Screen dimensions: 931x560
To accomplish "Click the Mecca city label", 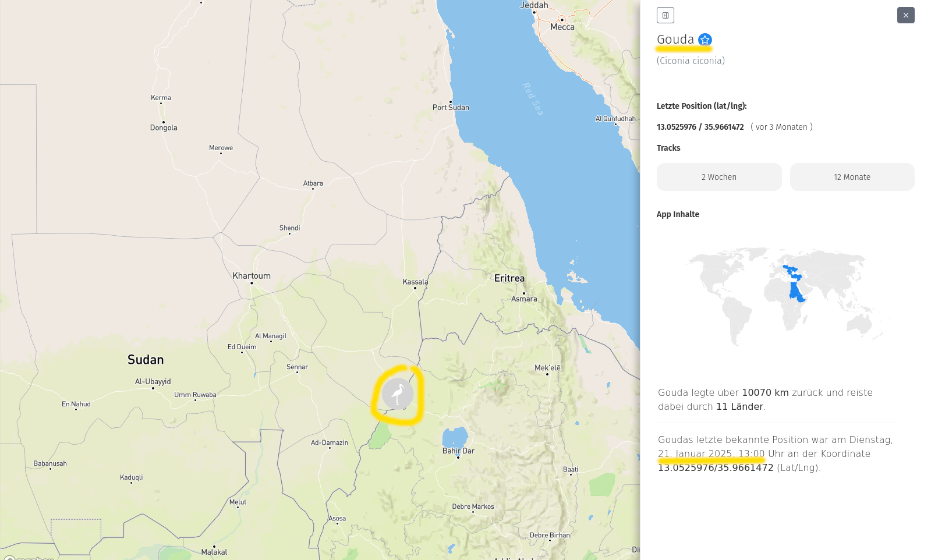I will [562, 27].
